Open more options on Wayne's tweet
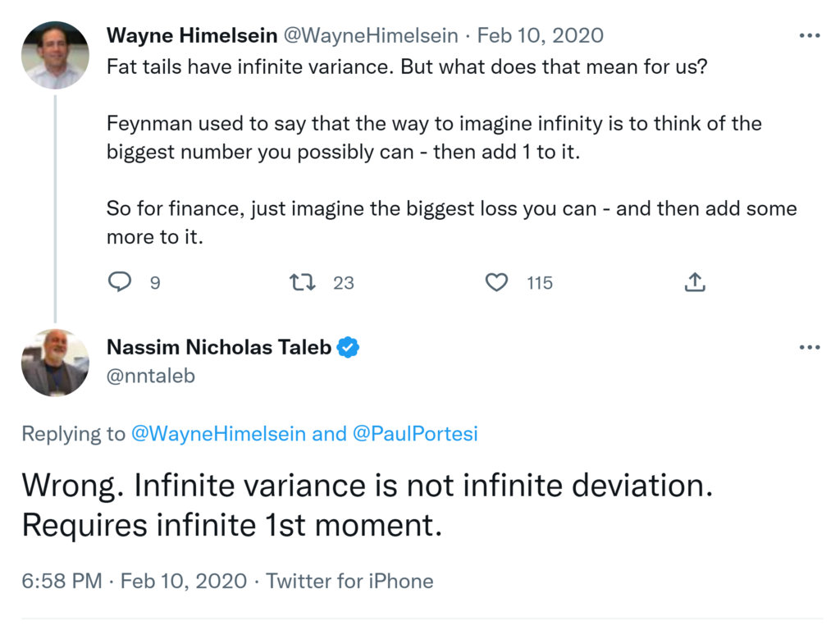This screenshot has height=630, width=840. tap(809, 36)
